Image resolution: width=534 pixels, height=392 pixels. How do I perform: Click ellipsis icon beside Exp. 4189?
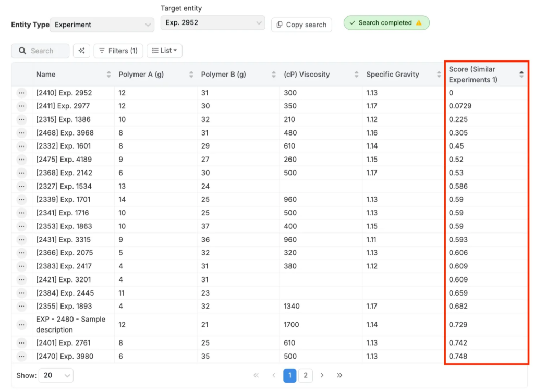pos(21,160)
